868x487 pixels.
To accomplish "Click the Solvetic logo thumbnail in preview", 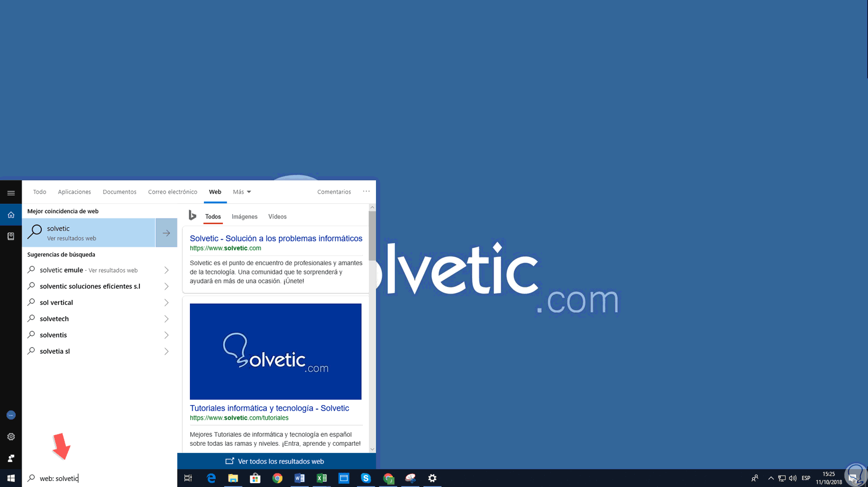I will coord(276,351).
